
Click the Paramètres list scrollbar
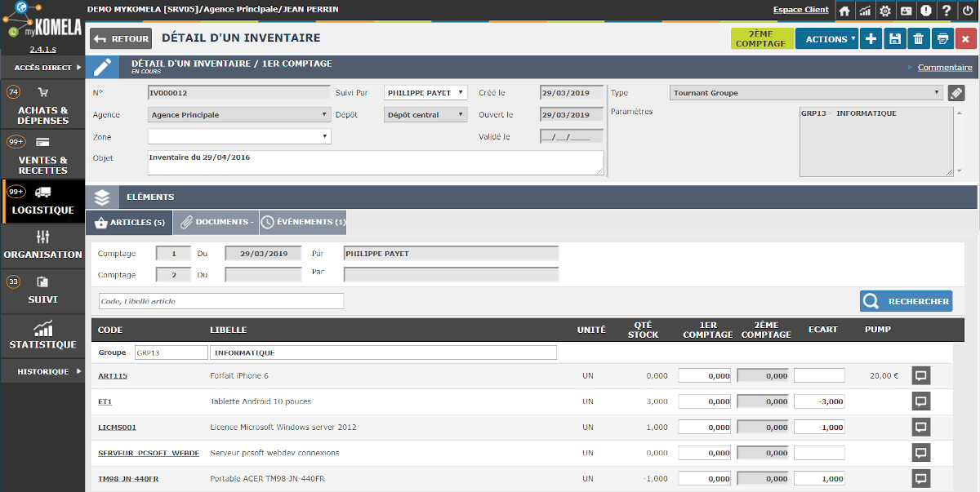click(959, 140)
